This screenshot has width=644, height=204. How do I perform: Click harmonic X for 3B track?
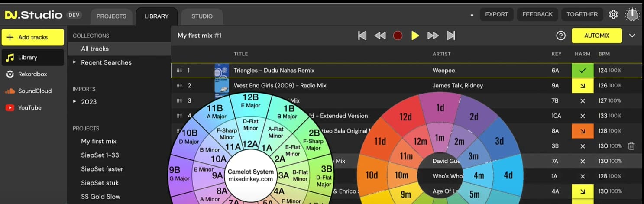coord(583,146)
